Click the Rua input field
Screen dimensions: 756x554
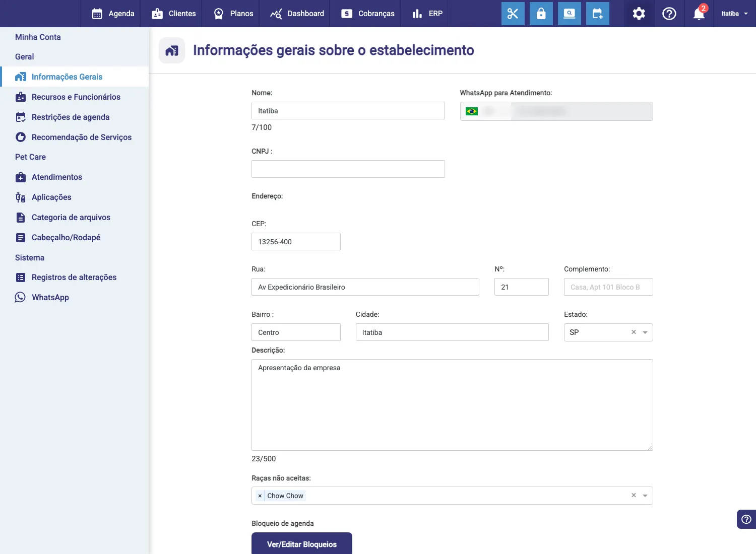pyautogui.click(x=365, y=287)
